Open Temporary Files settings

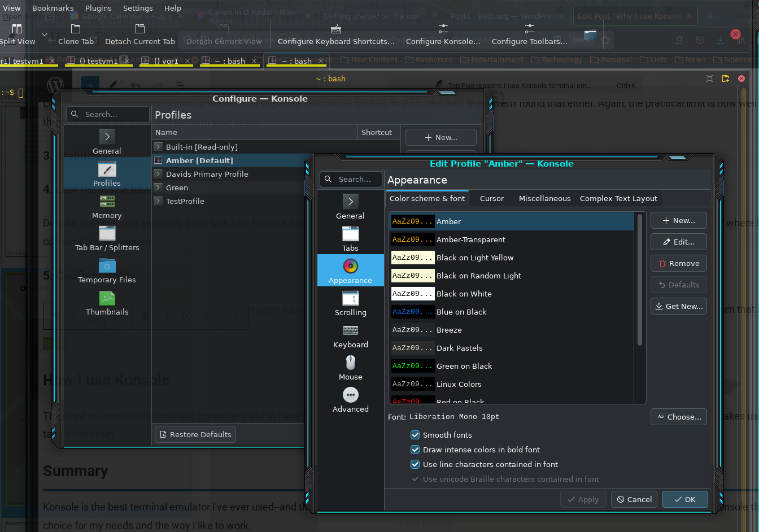(107, 271)
